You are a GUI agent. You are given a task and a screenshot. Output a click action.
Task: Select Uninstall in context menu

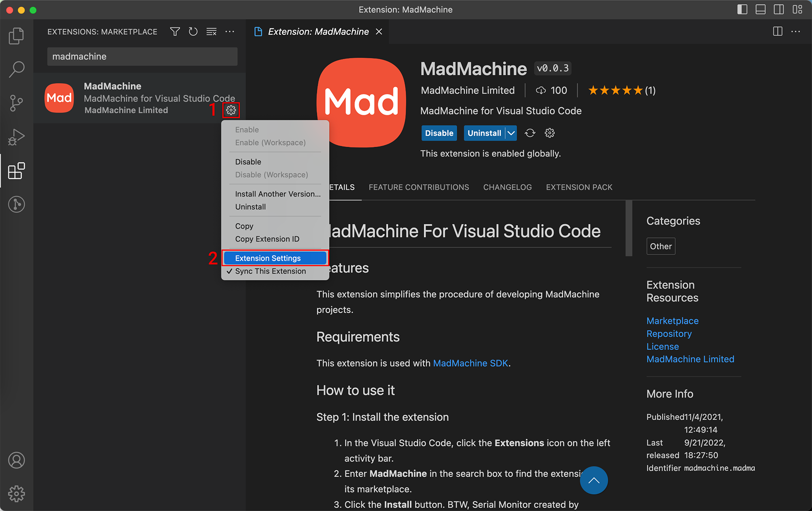275,207
